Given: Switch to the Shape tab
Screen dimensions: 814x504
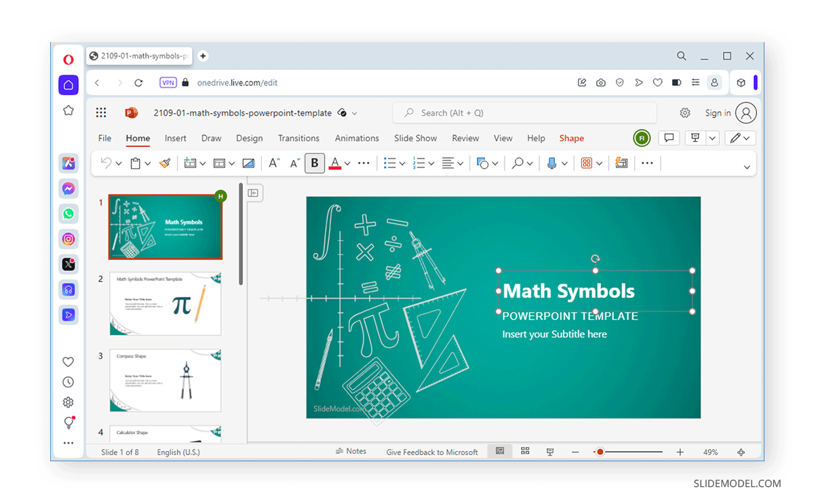Looking at the screenshot, I should click(x=572, y=138).
